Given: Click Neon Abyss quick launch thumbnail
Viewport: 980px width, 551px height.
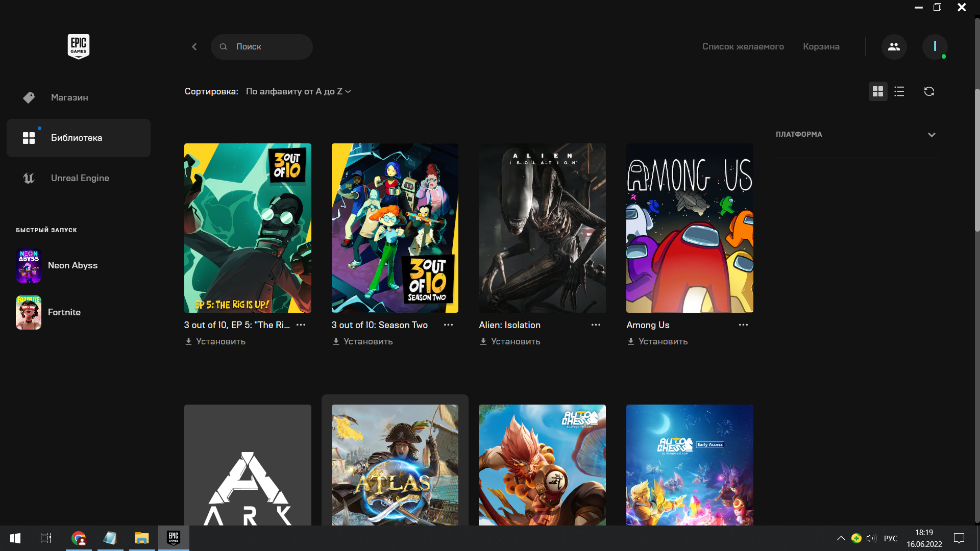Looking at the screenshot, I should 29,265.
